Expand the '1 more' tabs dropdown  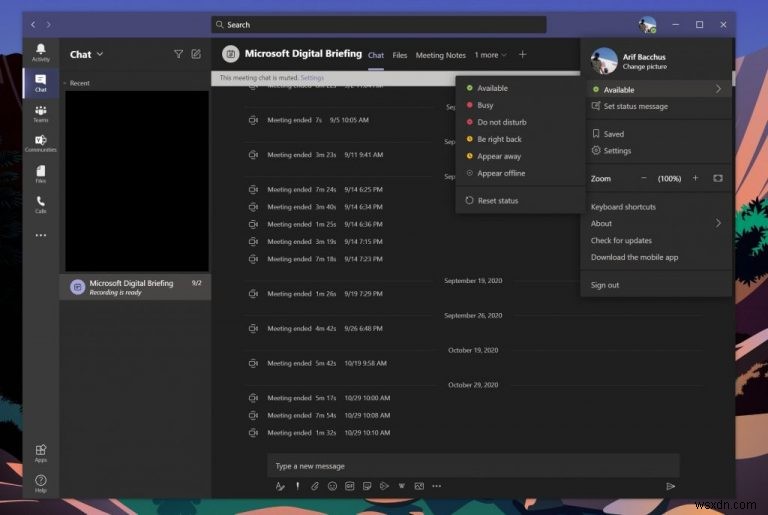[490, 55]
